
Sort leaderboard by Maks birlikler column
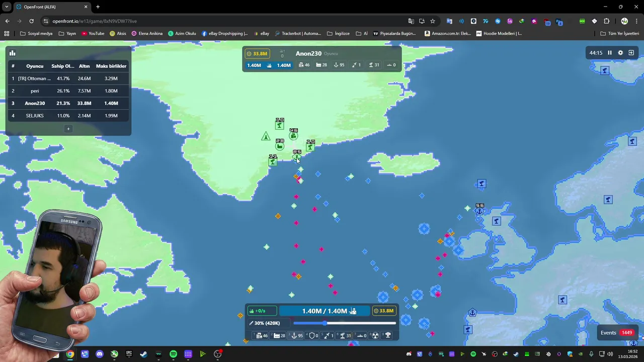click(x=111, y=66)
